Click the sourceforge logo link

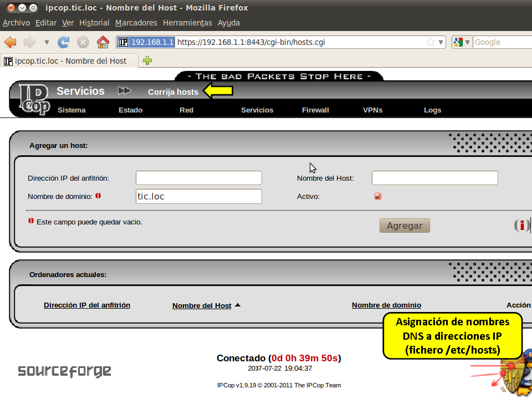click(x=64, y=371)
